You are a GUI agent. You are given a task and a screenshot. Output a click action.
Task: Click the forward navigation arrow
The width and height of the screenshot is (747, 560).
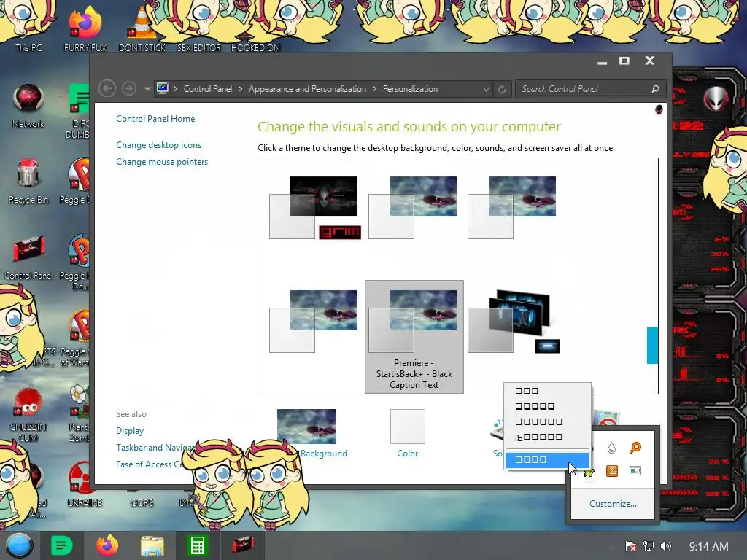point(128,88)
